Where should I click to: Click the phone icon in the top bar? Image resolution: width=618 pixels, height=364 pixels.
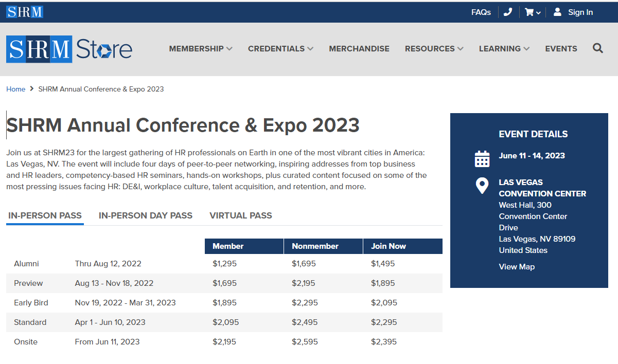[x=508, y=11]
